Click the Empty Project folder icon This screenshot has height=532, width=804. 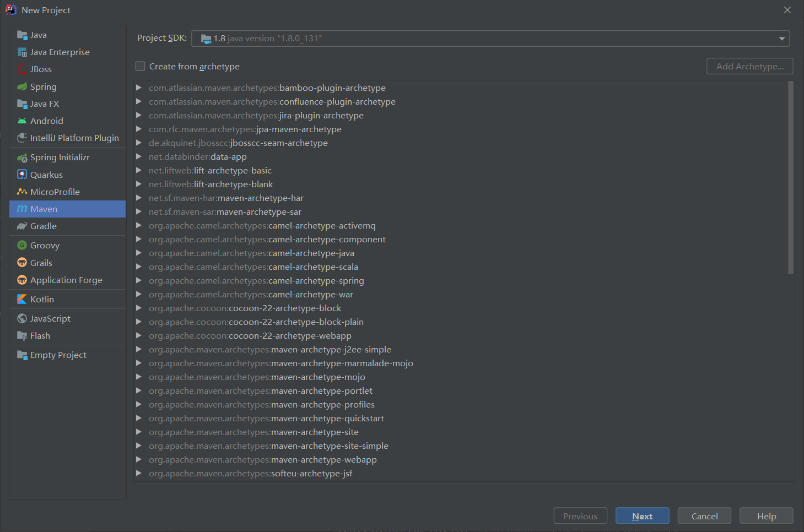22,355
